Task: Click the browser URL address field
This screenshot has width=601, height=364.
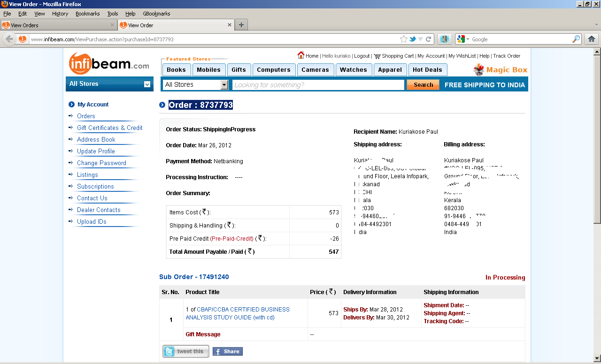Action: click(x=214, y=39)
